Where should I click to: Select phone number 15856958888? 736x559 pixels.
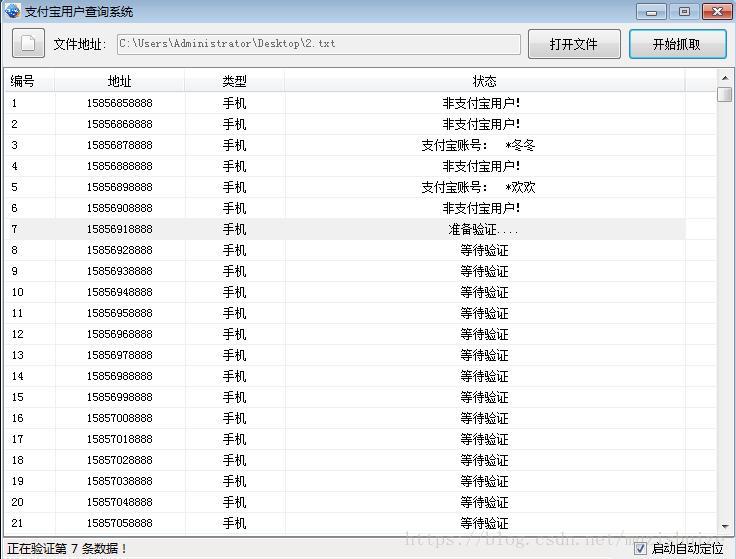pyautogui.click(x=120, y=313)
